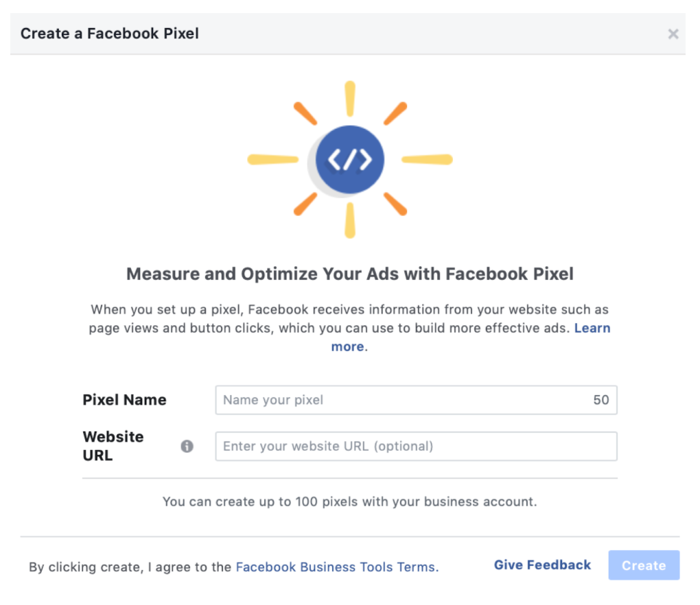Click the yellow ray directly above the pixel icon
700x605 pixels.
click(350, 98)
